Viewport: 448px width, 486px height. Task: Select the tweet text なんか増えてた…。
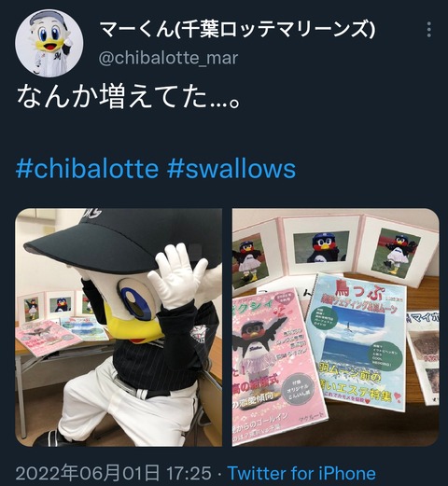128,96
